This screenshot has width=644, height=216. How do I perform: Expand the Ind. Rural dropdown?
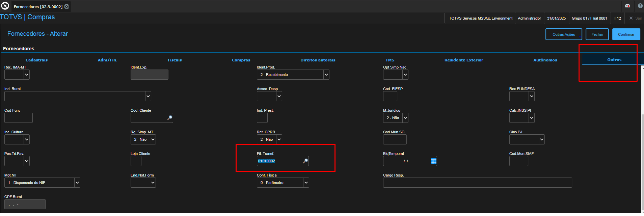point(148,96)
